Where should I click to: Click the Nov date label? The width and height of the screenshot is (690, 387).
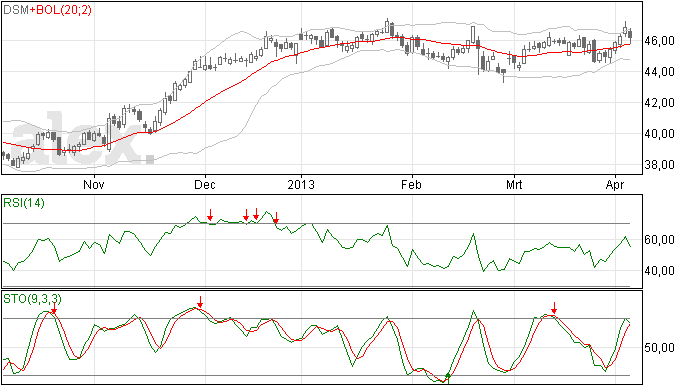click(94, 184)
